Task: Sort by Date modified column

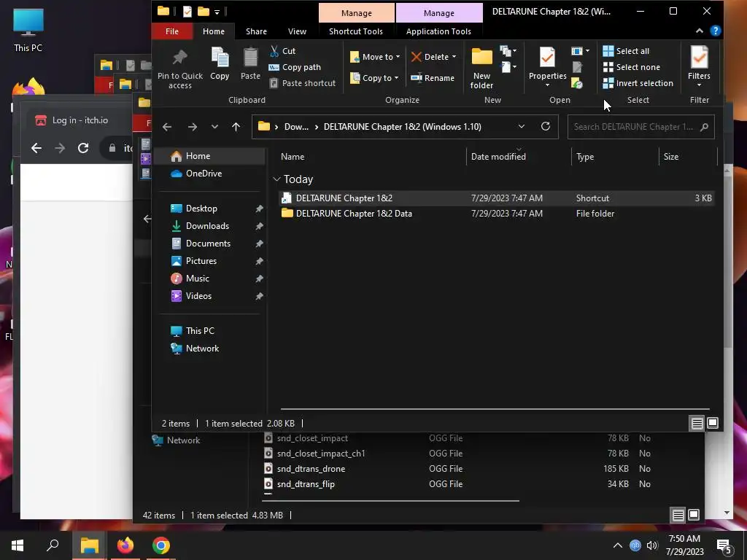Action: [498, 157]
